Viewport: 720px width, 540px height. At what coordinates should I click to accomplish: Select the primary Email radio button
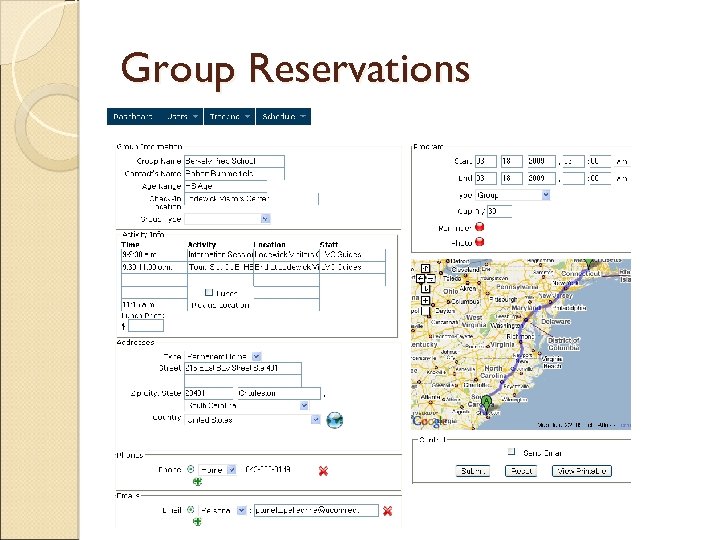tap(191, 510)
